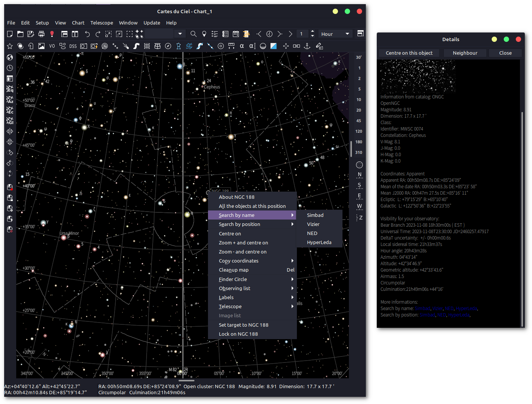Toggle the red night vision bulb

(52, 34)
